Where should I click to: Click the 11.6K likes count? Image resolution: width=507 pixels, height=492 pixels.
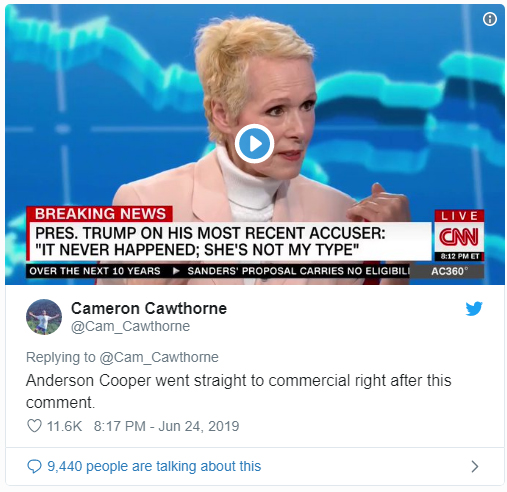[x=64, y=426]
